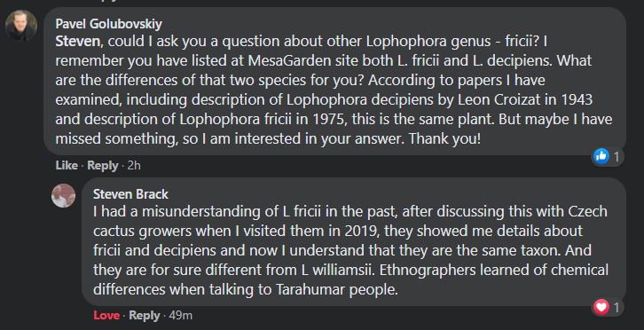View reaction count beside the thumbs-up icon
Viewport: 644px width, 330px height.
tap(617, 157)
